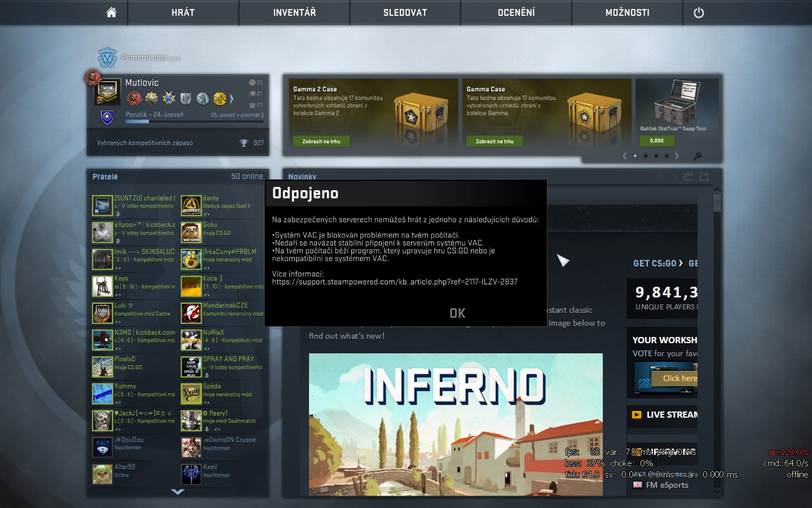The width and height of the screenshot is (812, 508).
Task: Open the LIVE STREAMS section
Action: [664, 414]
